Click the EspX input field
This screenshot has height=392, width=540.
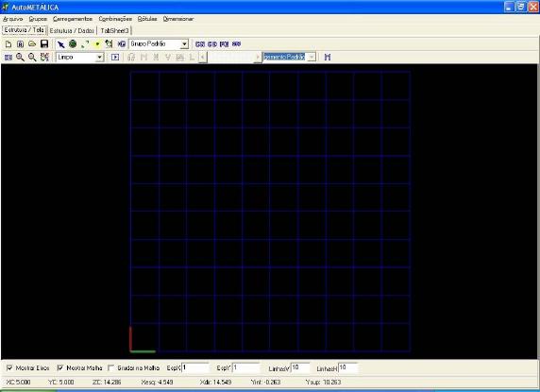(x=194, y=367)
